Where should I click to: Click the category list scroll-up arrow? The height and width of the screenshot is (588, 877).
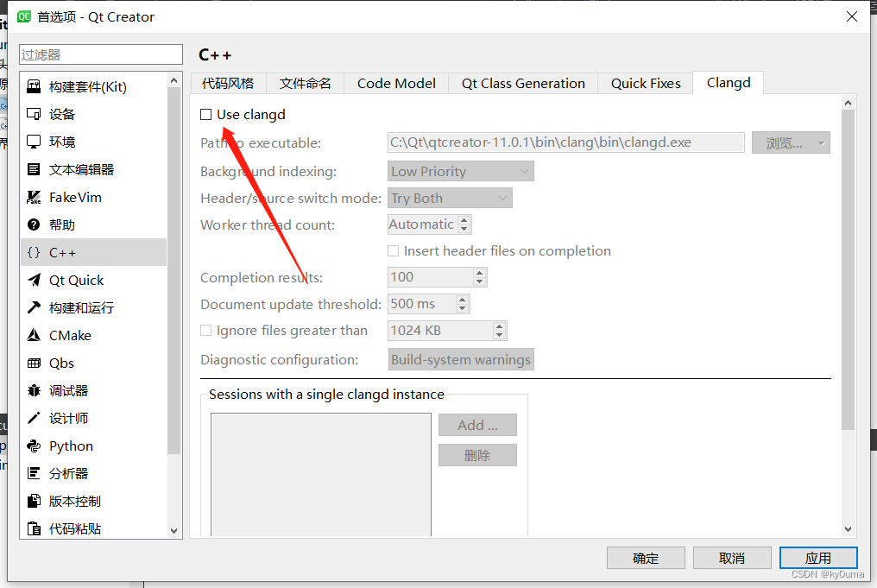174,80
